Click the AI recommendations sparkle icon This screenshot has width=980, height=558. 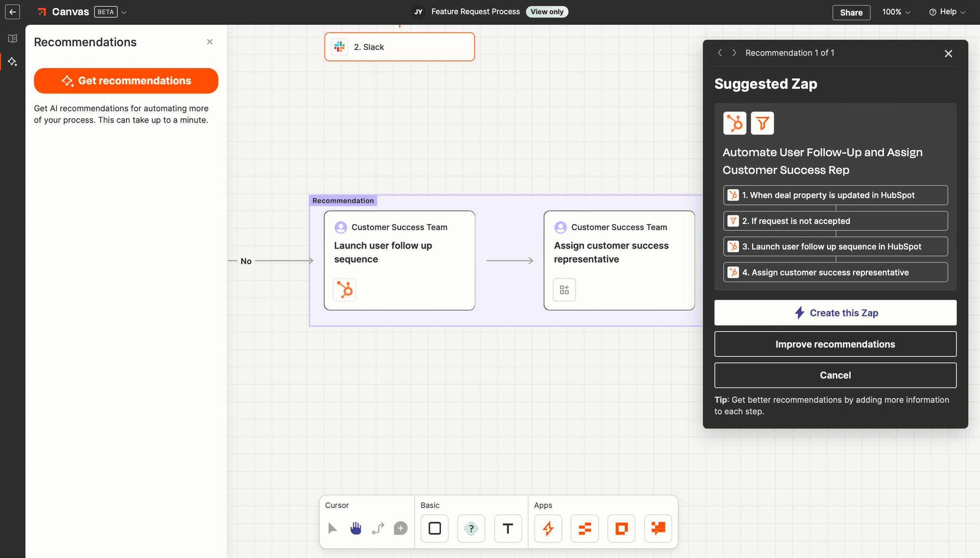pyautogui.click(x=12, y=61)
